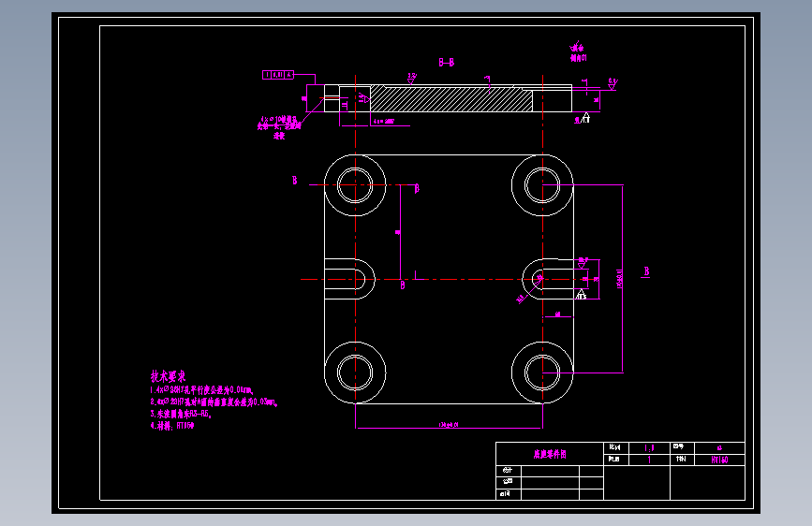
Task: Click the left U-shaped slot on plate
Action: (349, 279)
